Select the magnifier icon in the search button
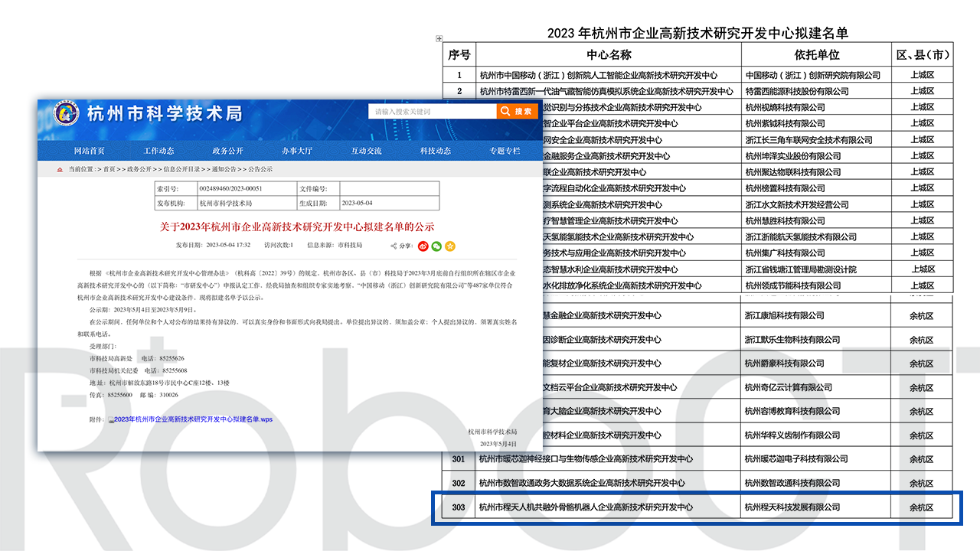980x551 pixels. pos(504,111)
